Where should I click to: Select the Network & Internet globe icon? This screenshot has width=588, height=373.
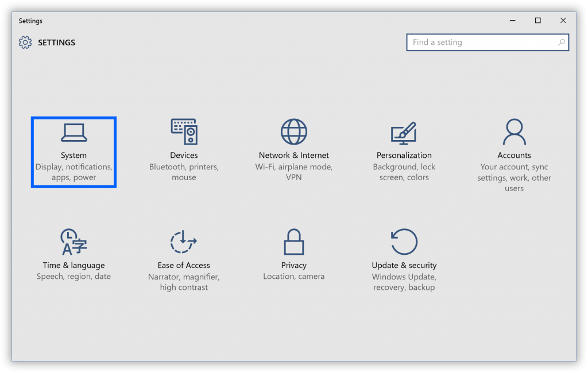294,132
